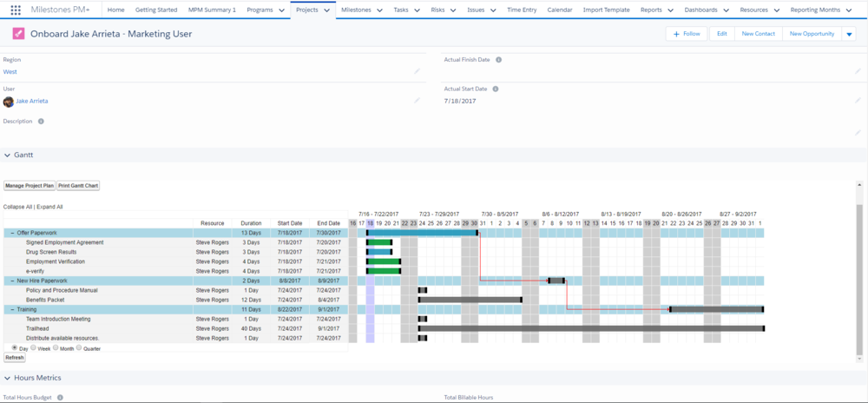The image size is (868, 403).
Task: Select the Policy and Procedure Manual task row
Action: [175, 290]
